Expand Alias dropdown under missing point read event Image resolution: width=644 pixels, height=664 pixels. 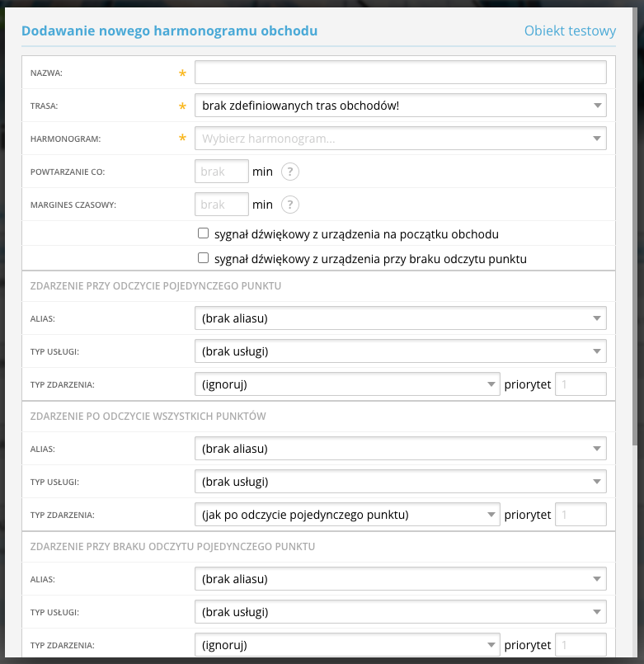(x=400, y=580)
